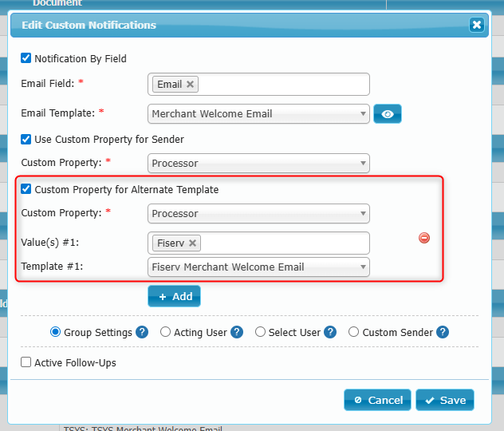Expand the Template #1 dropdown
The image size is (504, 431).
[x=258, y=267]
